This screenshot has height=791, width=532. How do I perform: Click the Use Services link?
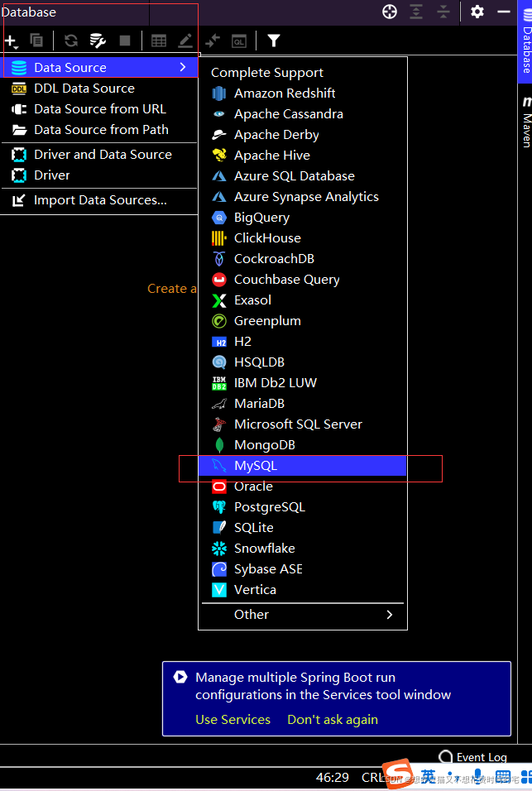point(233,719)
